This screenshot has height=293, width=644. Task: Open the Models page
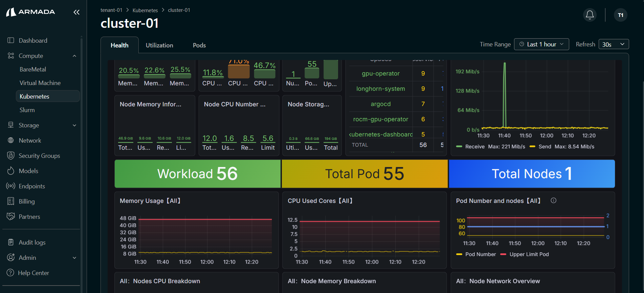28,171
